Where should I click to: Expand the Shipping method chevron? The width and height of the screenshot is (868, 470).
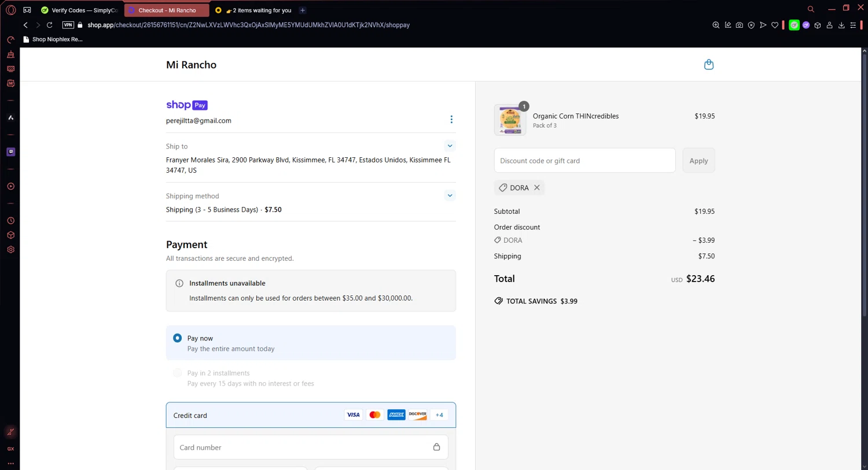(450, 195)
